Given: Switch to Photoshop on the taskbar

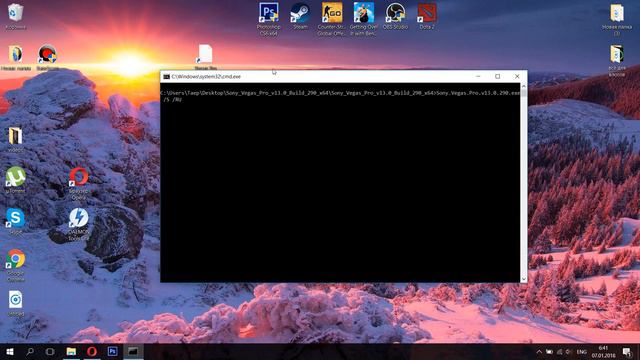Looking at the screenshot, I should [x=112, y=351].
